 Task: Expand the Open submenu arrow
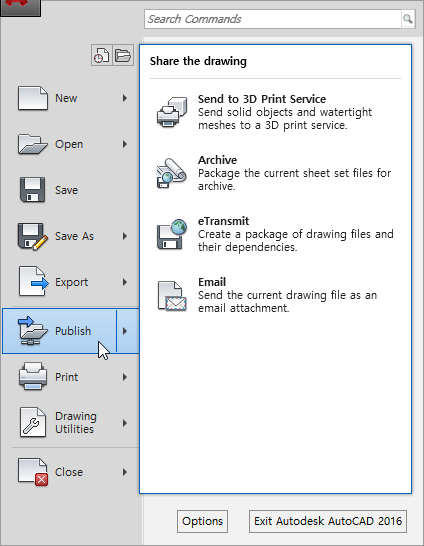(x=125, y=144)
